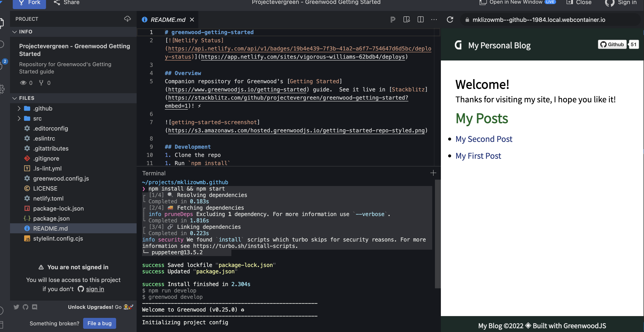This screenshot has width=644, height=332.
Task: Refresh the preview pane
Action: [450, 20]
